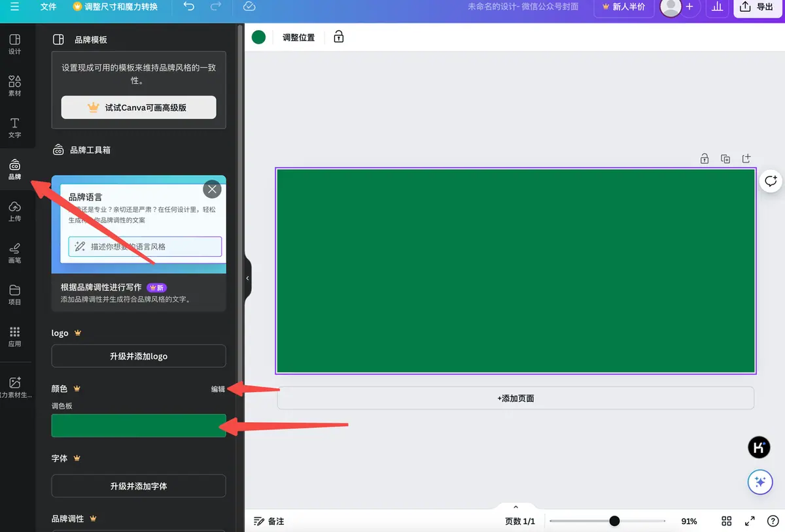Click the 品牌调性 section label

pyautogui.click(x=68, y=519)
